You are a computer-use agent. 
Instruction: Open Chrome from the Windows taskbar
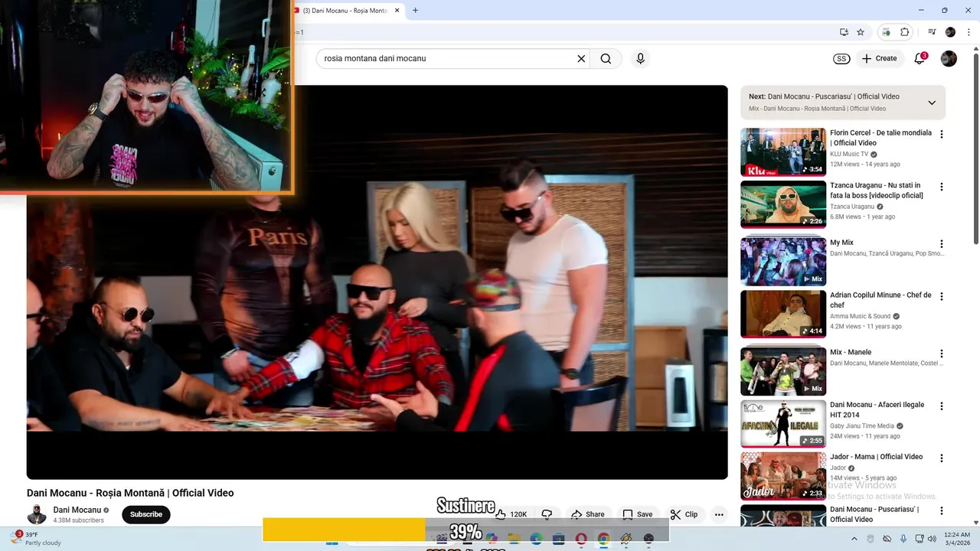point(603,539)
